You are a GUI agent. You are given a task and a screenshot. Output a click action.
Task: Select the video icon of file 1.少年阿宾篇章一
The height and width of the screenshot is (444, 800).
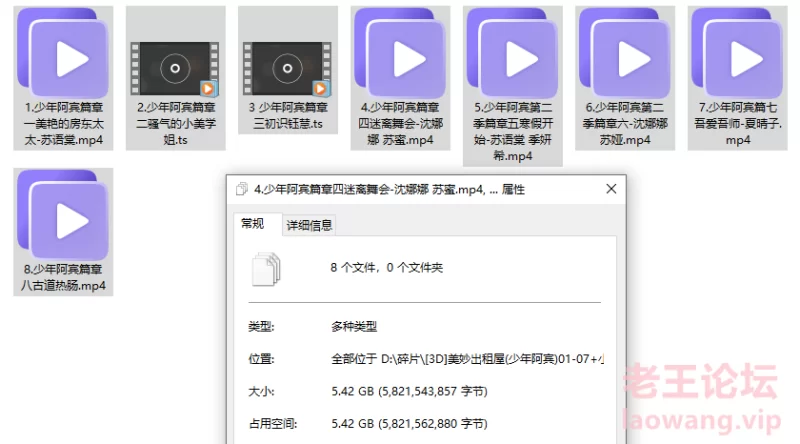(x=63, y=53)
